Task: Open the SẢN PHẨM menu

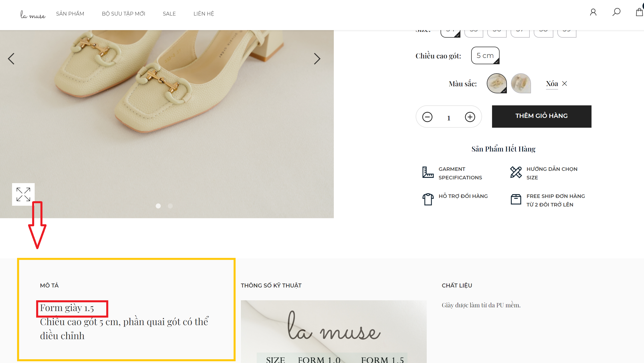Action: (70, 14)
